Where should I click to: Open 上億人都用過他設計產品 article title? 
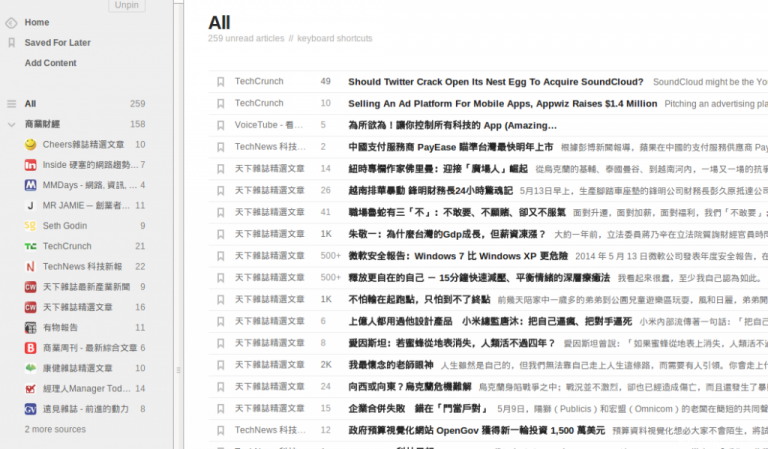pyautogui.click(x=490, y=321)
